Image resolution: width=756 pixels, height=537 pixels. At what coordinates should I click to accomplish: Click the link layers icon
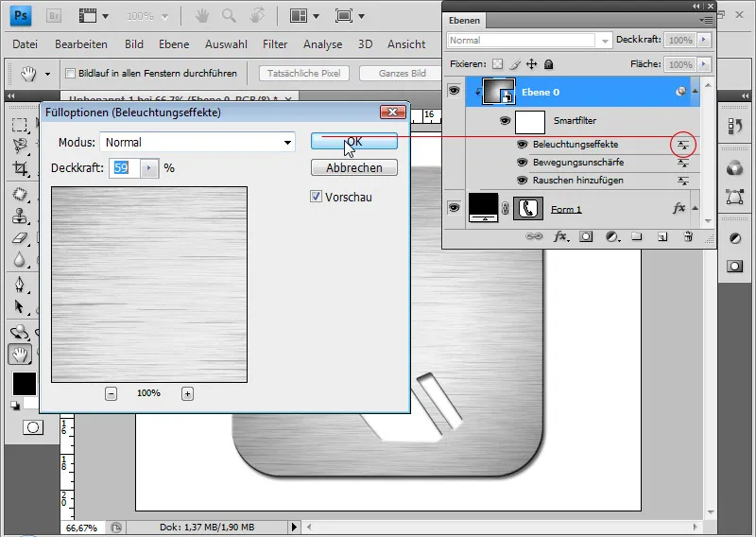pyautogui.click(x=534, y=236)
